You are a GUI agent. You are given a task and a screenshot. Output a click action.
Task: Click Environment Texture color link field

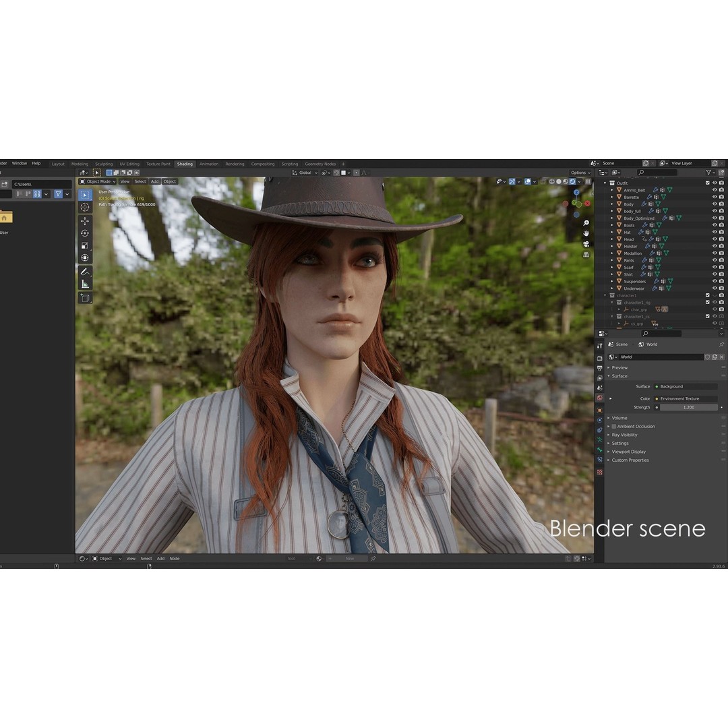[686, 399]
